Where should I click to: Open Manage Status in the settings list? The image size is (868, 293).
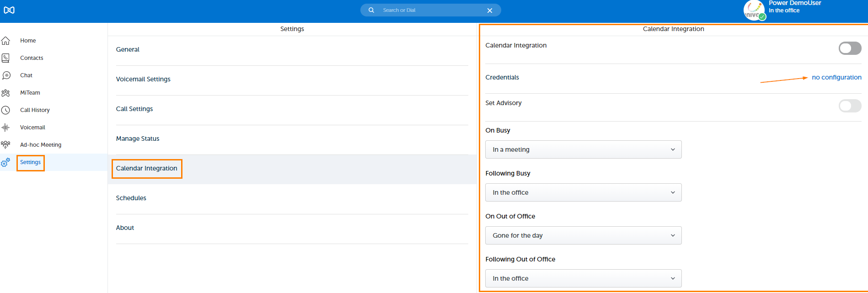pos(292,140)
